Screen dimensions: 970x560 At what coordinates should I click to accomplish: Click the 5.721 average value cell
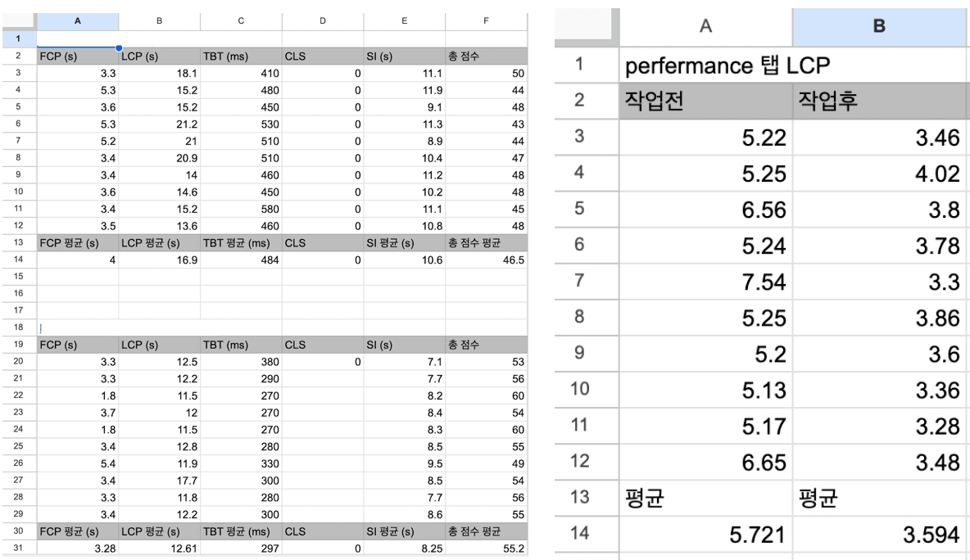click(706, 535)
